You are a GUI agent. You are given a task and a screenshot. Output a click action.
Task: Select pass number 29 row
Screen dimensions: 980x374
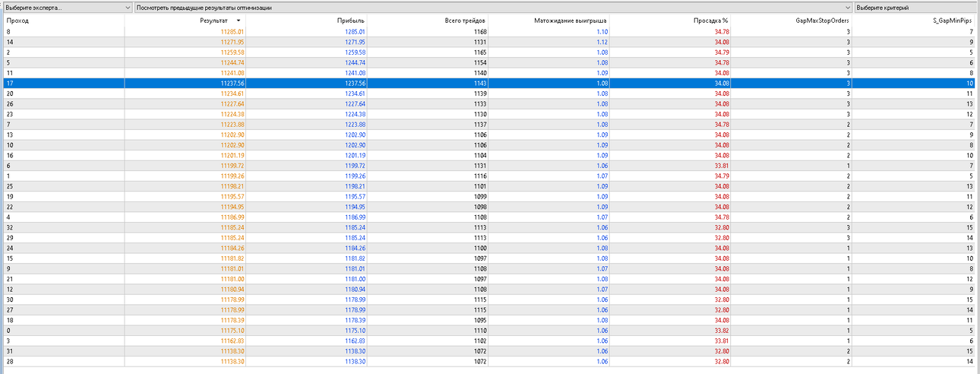[x=490, y=236]
